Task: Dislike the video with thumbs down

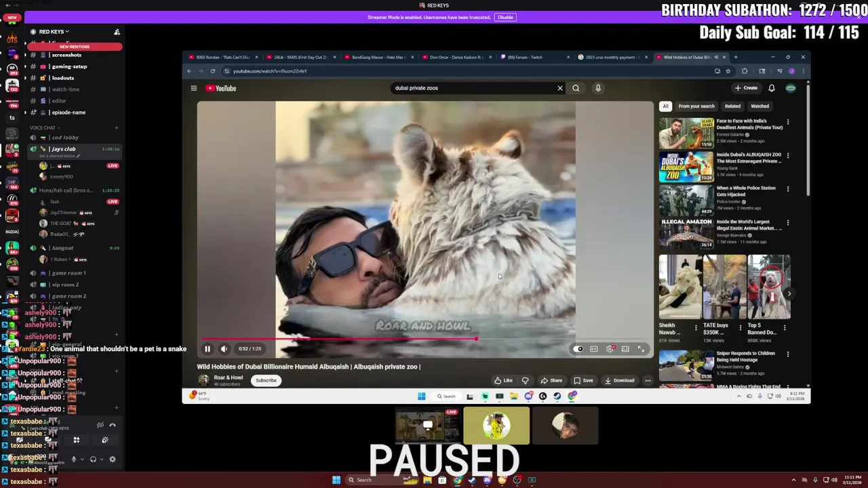Action: point(525,380)
